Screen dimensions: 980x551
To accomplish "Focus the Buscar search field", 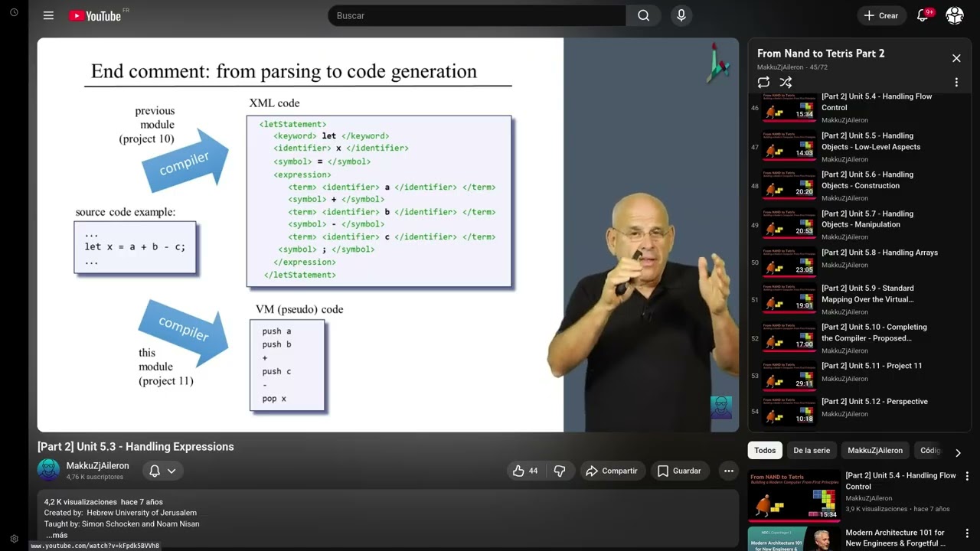I will coord(476,15).
